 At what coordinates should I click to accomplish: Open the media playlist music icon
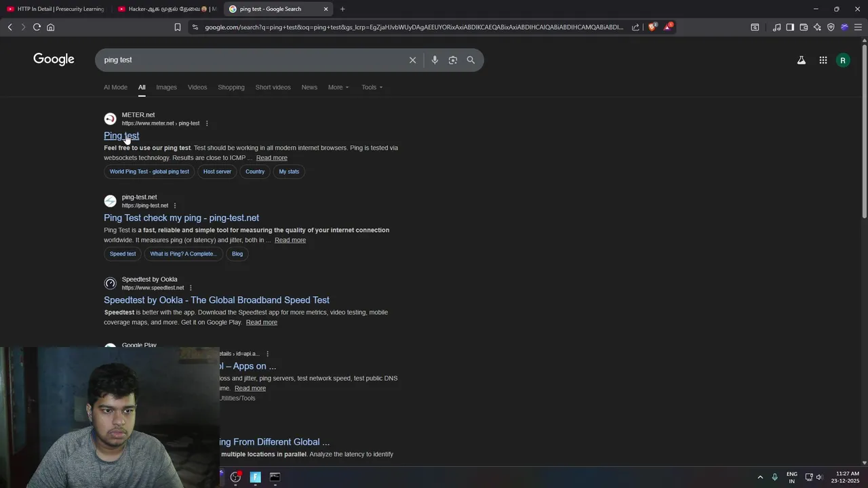776,27
